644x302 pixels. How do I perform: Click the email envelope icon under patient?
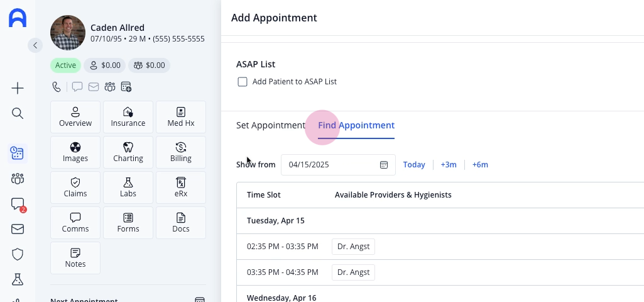(94, 87)
